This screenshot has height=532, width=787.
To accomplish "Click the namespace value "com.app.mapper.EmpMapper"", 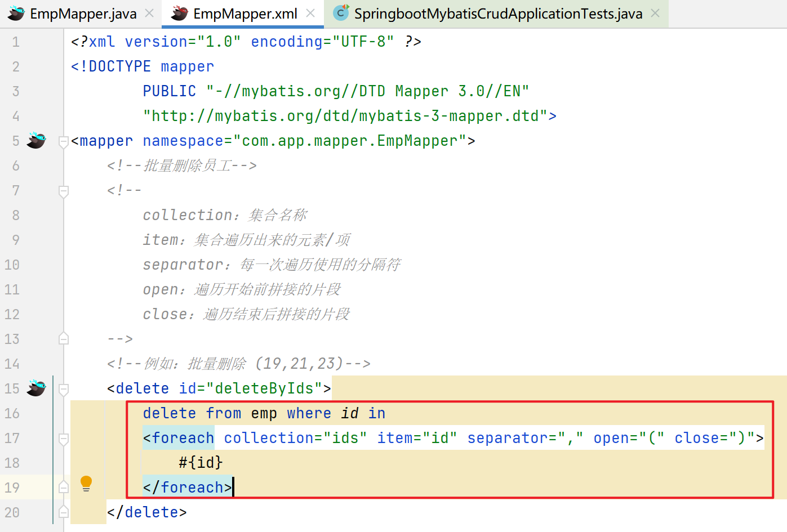I will [350, 141].
